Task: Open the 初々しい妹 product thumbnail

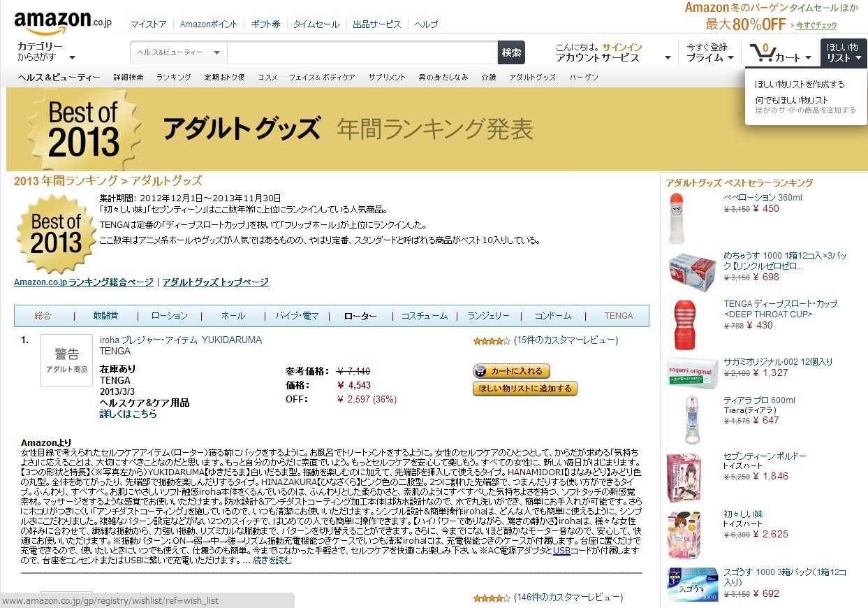Action: [684, 536]
